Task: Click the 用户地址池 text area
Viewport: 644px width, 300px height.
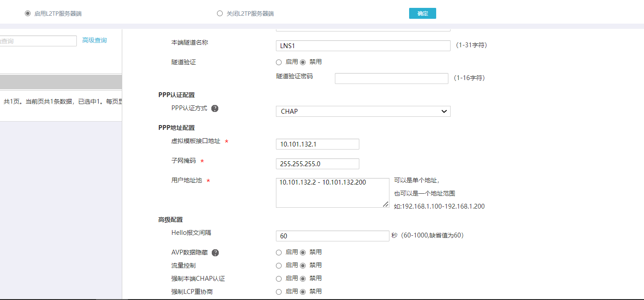Action: (x=333, y=192)
